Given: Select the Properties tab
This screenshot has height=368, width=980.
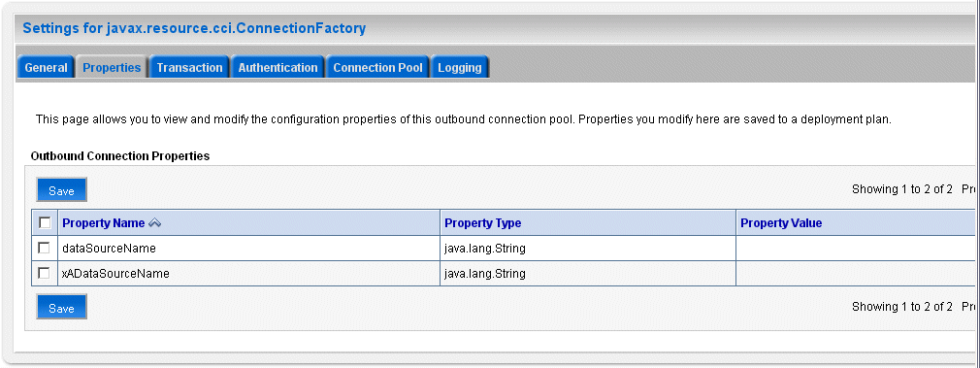Looking at the screenshot, I should [112, 68].
